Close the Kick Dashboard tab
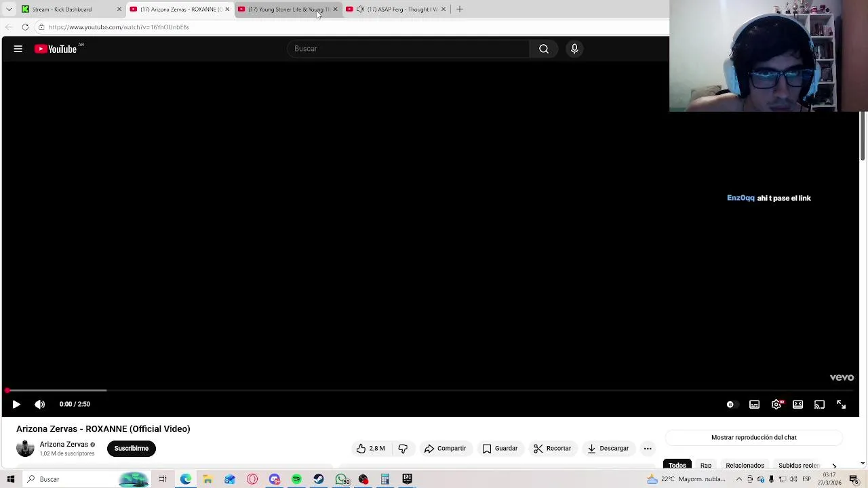 pos(119,9)
